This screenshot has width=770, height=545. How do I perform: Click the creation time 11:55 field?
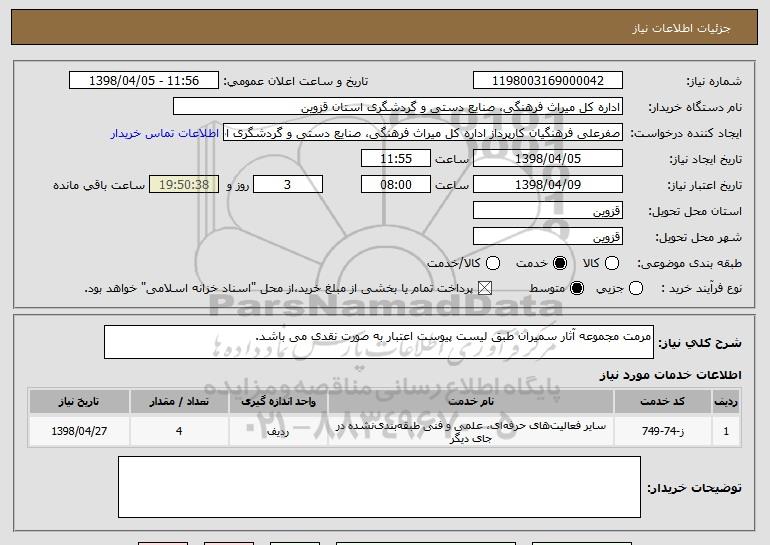[396, 159]
